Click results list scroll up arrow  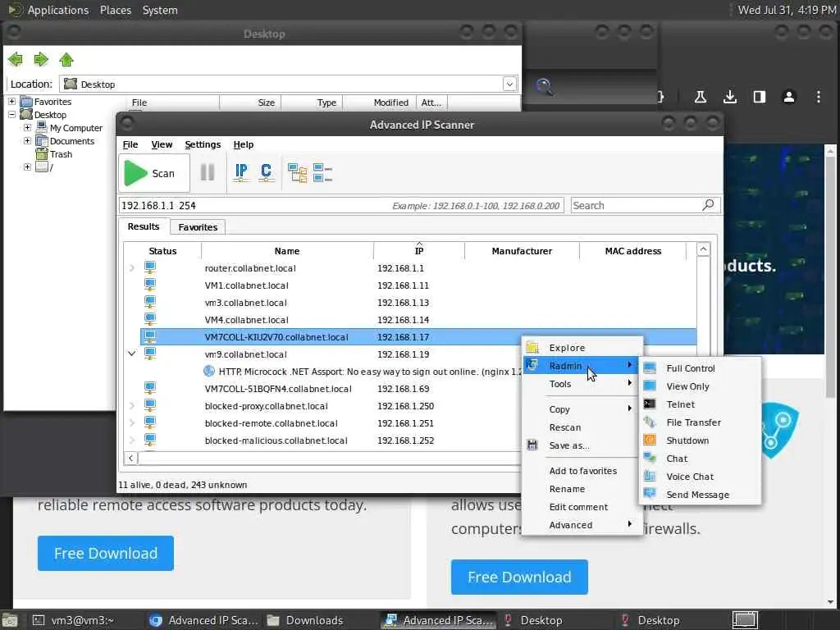point(703,249)
